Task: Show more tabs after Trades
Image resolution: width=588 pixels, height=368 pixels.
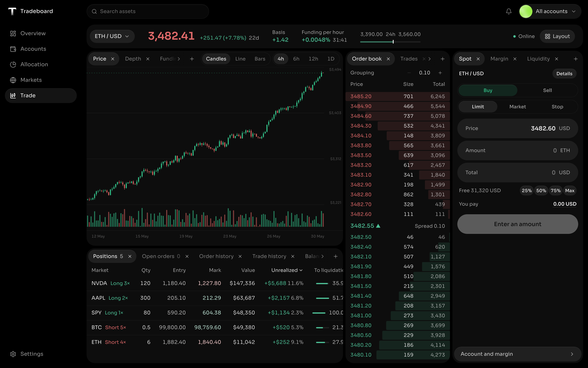Action: (430, 59)
